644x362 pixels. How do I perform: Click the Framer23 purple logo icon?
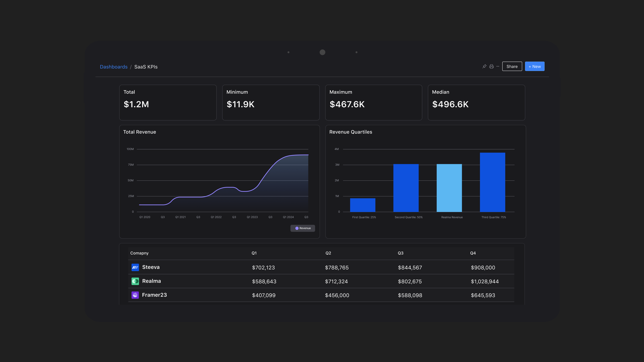click(x=135, y=295)
